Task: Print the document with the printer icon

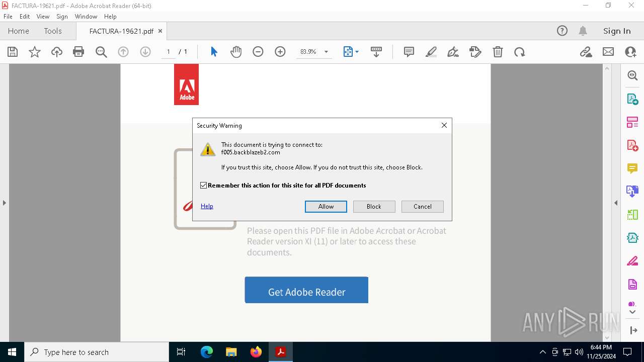Action: pyautogui.click(x=78, y=52)
